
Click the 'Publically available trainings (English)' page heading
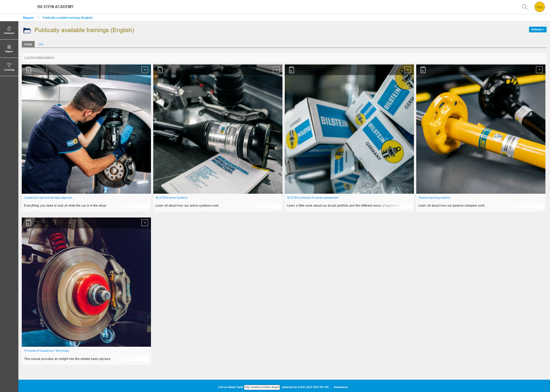pyautogui.click(x=84, y=30)
